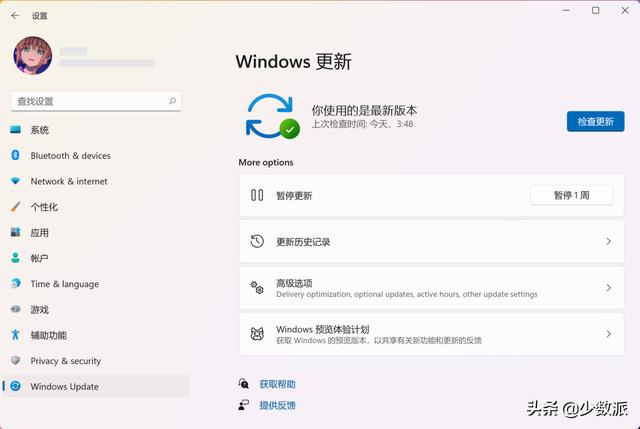The width and height of the screenshot is (640, 429).
Task: Click the 设置 window title text
Action: (40, 16)
